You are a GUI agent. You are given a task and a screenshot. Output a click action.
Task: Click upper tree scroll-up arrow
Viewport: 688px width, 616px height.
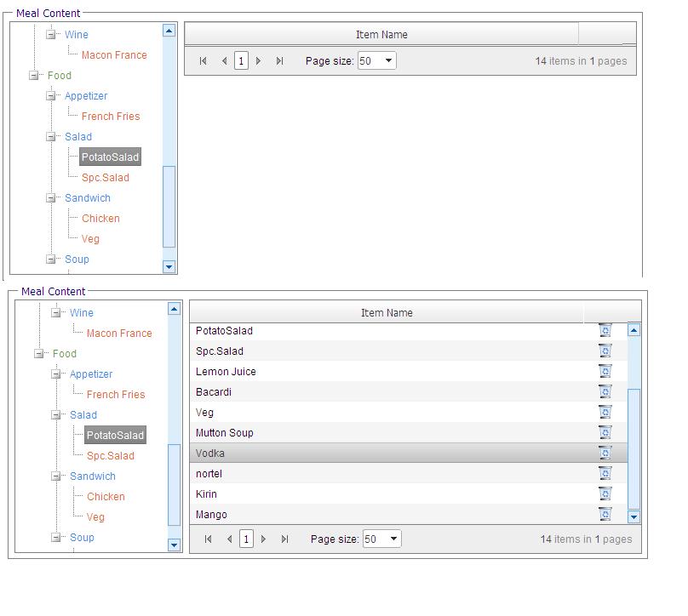(x=169, y=31)
